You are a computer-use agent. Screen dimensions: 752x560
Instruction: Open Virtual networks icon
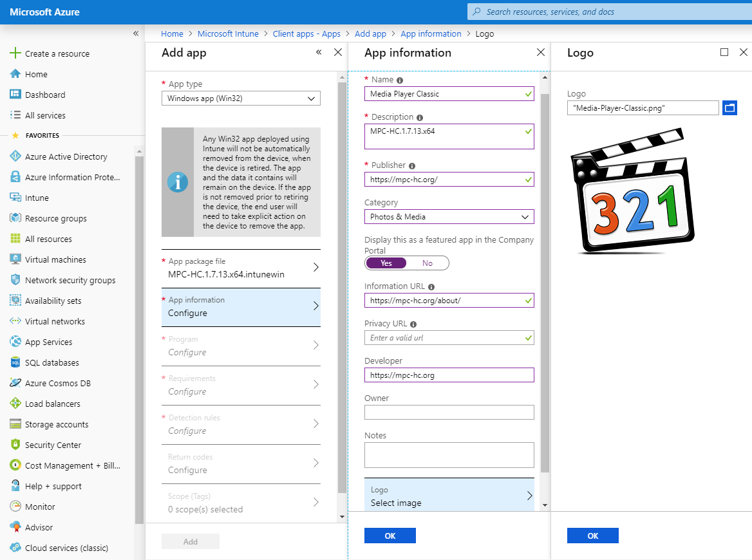[x=15, y=321]
